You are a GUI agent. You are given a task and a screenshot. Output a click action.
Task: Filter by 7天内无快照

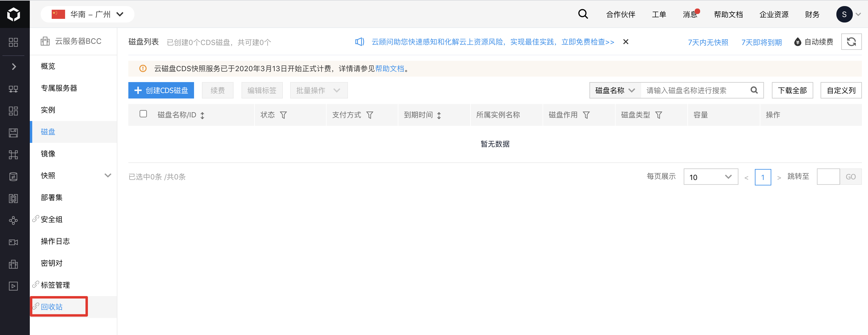(708, 42)
